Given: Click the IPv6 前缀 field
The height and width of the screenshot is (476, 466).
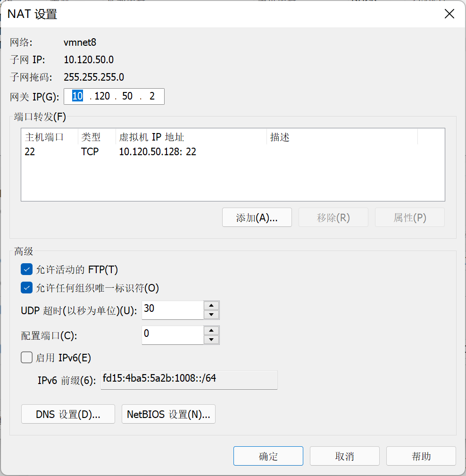Looking at the screenshot, I should pos(189,380).
